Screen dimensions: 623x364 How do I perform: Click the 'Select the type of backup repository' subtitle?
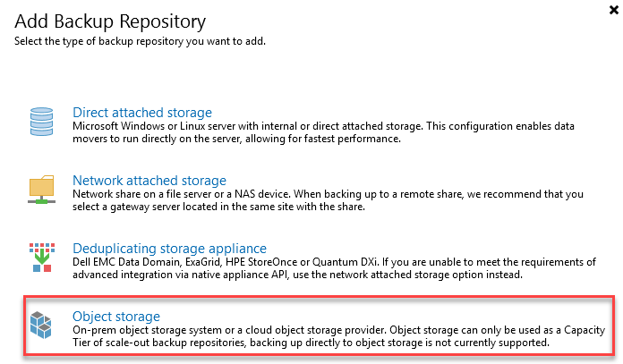[x=140, y=41]
